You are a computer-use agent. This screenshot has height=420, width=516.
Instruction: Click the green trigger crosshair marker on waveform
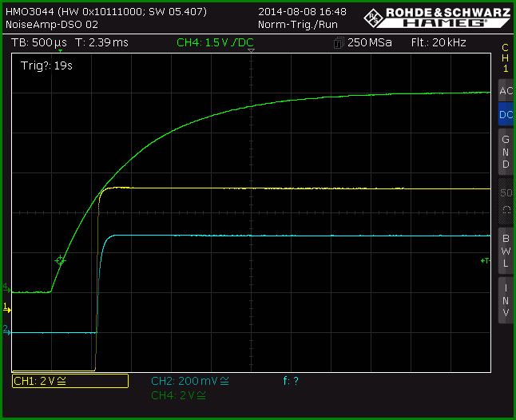pos(60,260)
